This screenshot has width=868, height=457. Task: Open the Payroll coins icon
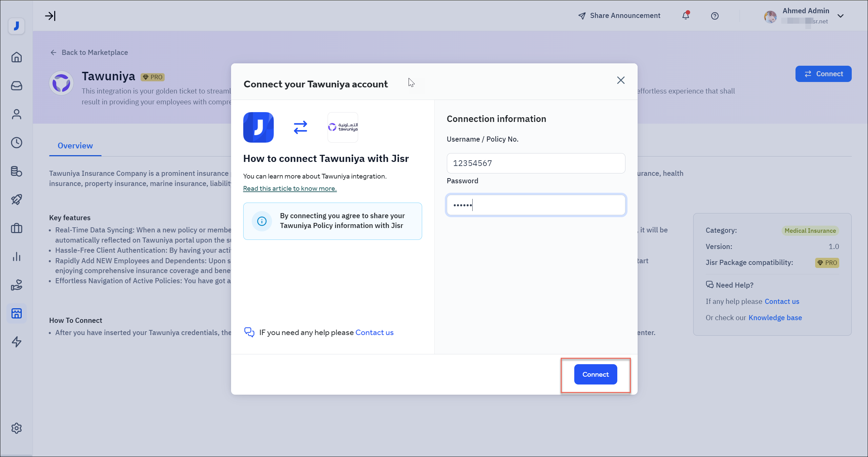click(x=16, y=171)
